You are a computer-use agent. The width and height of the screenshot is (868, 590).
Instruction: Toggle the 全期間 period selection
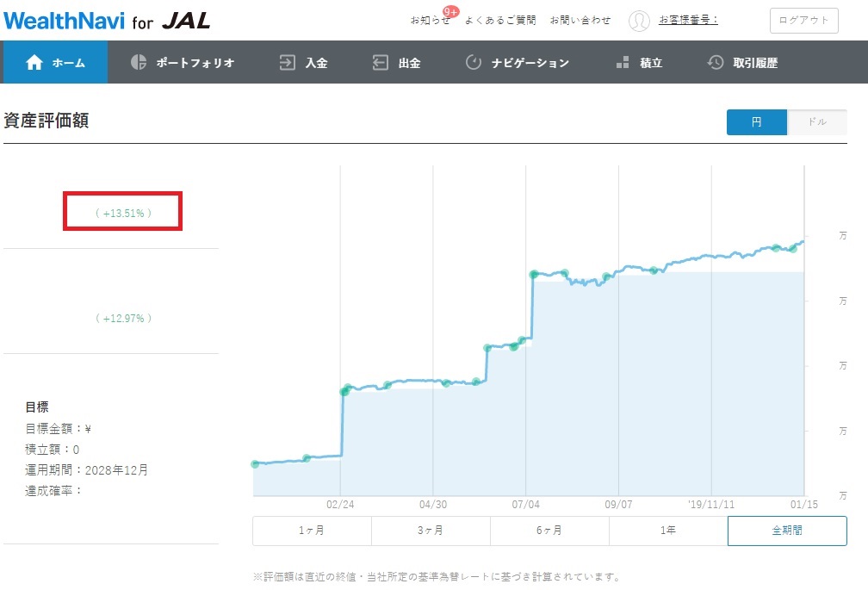786,531
